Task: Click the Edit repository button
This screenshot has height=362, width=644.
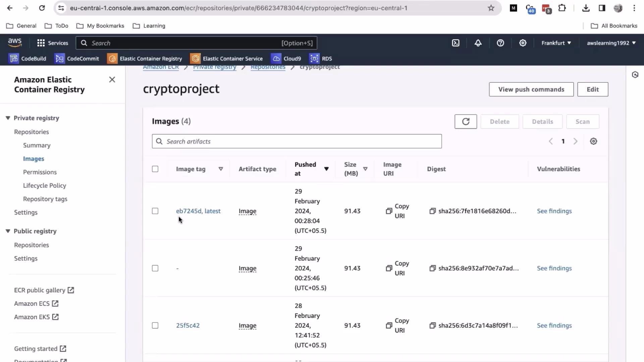Action: [x=593, y=89]
